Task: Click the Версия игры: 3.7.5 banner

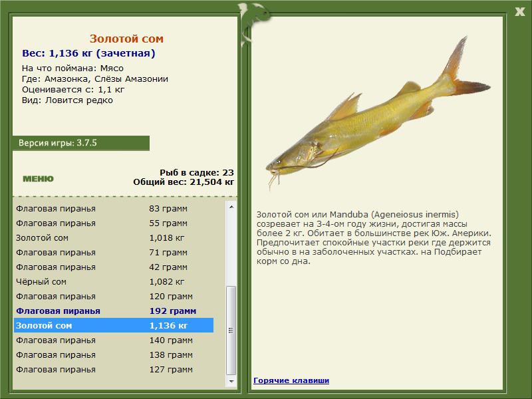Action: (81, 143)
